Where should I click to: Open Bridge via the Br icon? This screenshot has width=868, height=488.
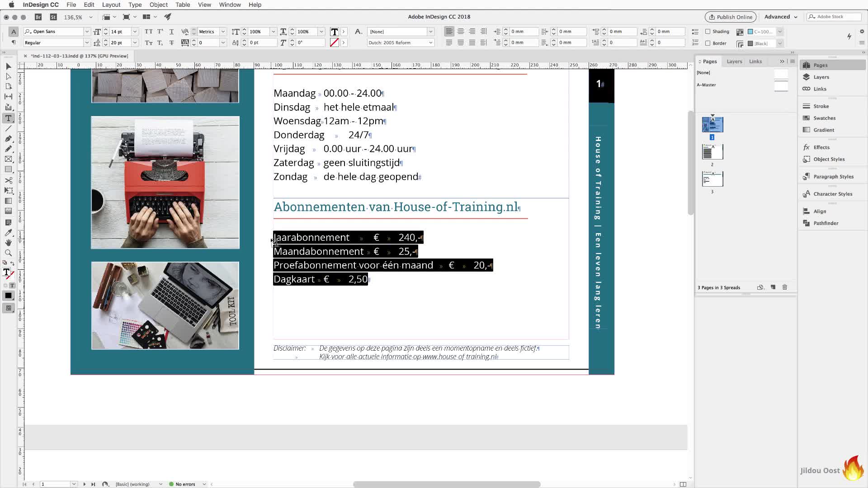38,17
